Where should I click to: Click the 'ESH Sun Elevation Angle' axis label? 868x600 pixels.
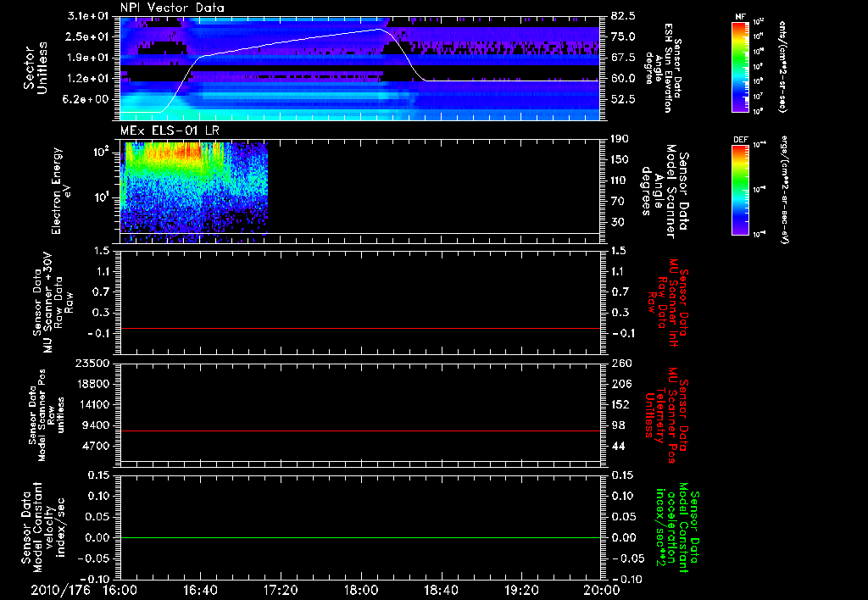pos(664,68)
